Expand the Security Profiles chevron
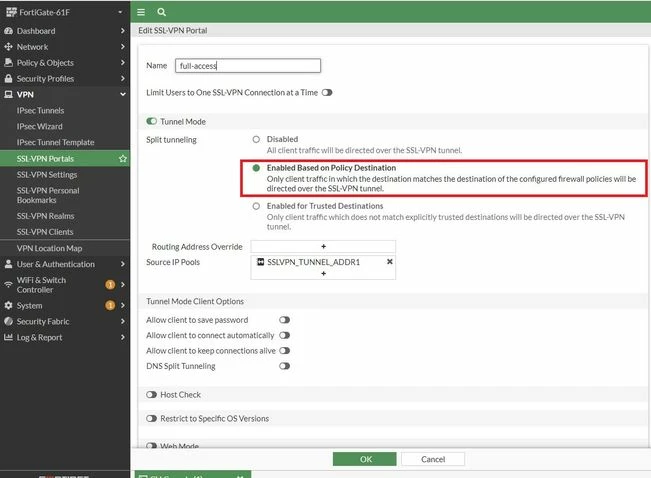The image size is (651, 478). point(122,78)
